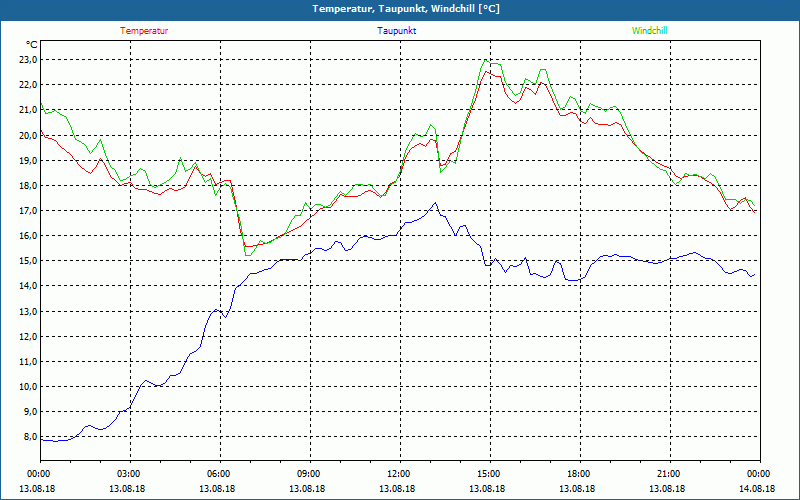Click the '09:00' time label
This screenshot has width=800, height=500.
tap(310, 474)
